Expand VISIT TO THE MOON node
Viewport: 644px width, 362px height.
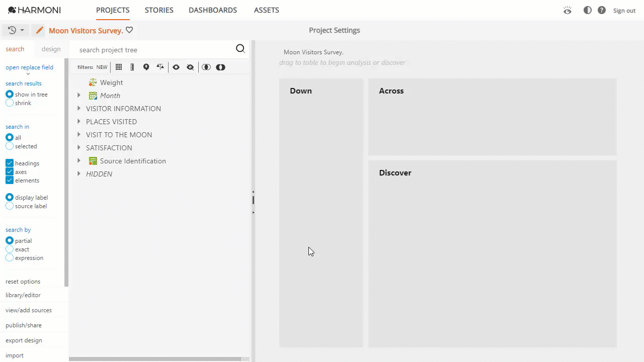tap(78, 135)
